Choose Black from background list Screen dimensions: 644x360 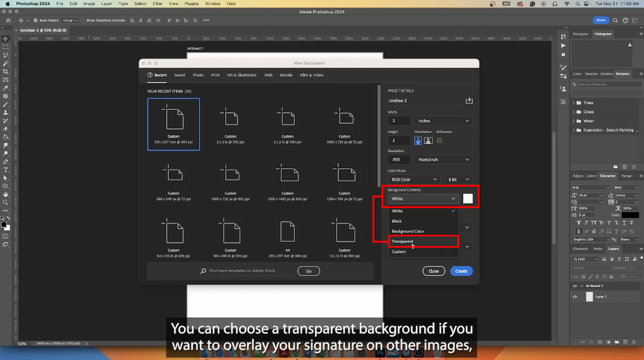point(423,221)
